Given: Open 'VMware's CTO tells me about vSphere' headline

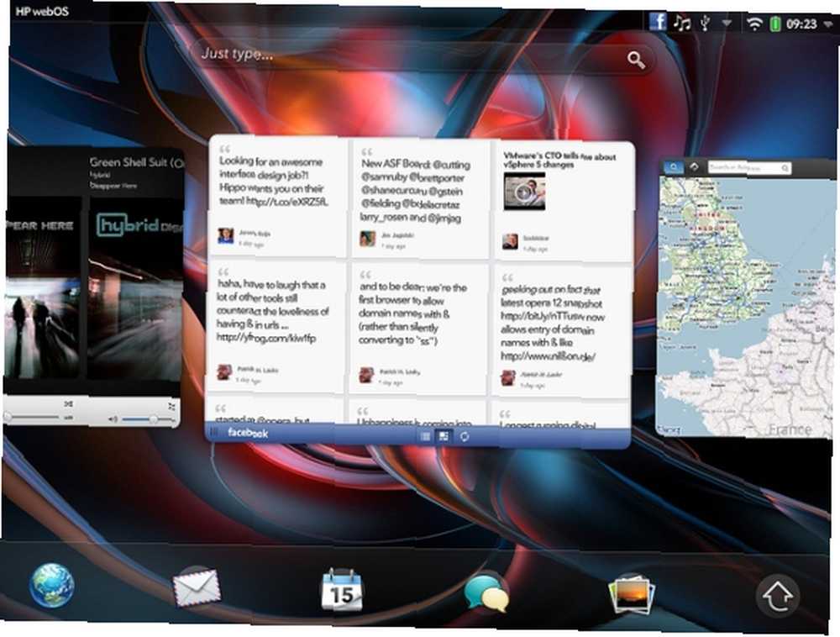Looking at the screenshot, I should coord(559,161).
